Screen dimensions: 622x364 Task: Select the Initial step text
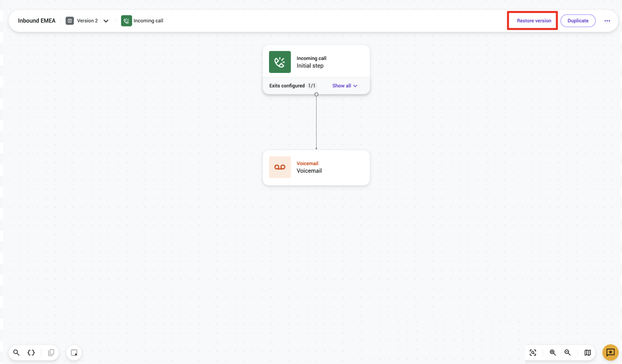click(310, 66)
